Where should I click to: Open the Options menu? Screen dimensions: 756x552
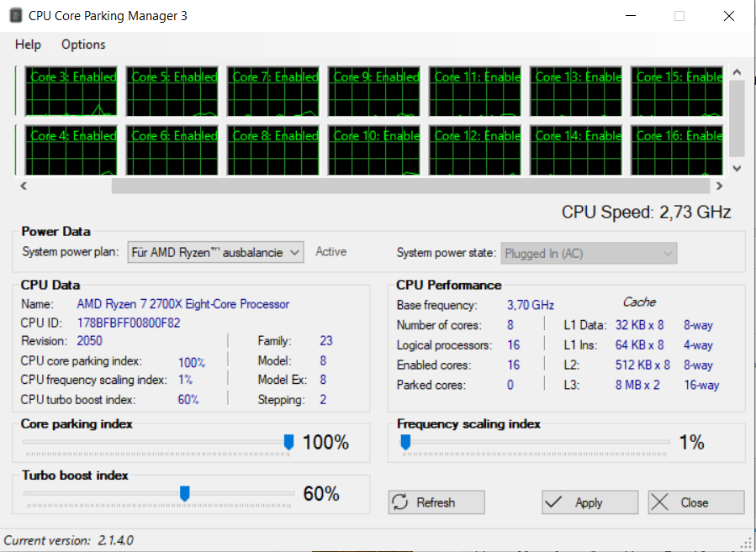(83, 45)
